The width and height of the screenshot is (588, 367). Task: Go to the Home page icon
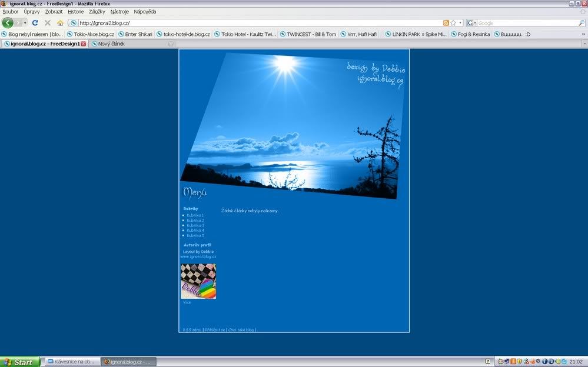pos(60,23)
